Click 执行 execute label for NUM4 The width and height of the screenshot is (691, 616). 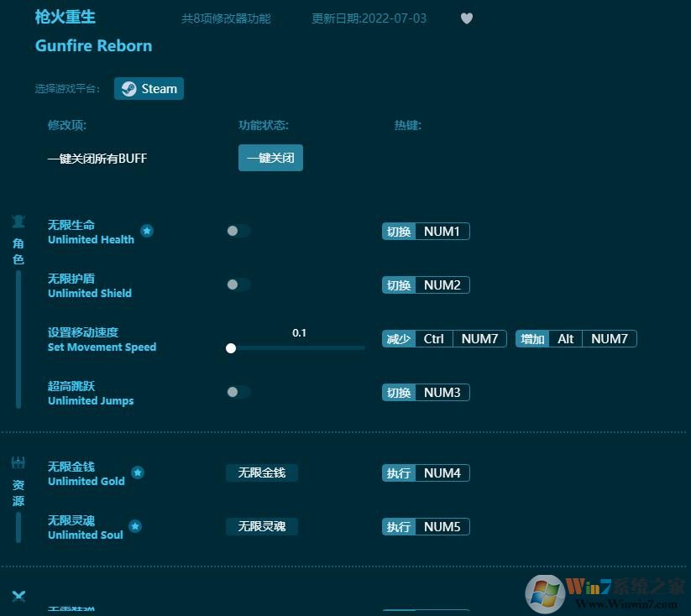399,473
